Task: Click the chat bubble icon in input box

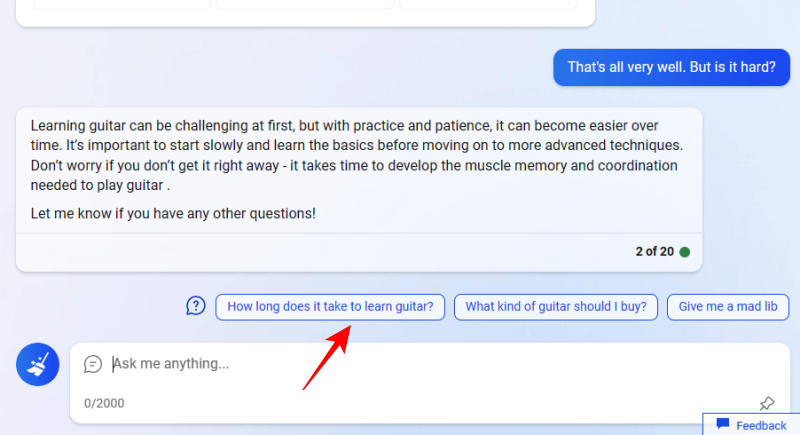Action: (x=93, y=364)
